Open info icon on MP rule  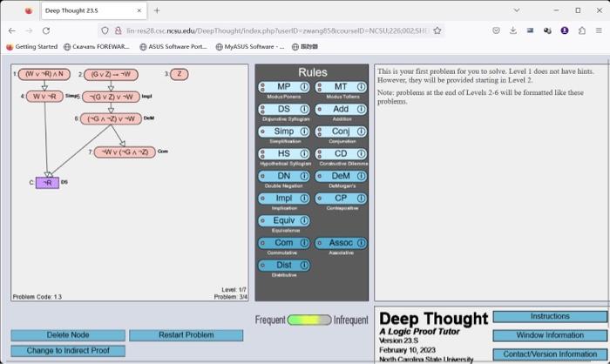[304, 87]
